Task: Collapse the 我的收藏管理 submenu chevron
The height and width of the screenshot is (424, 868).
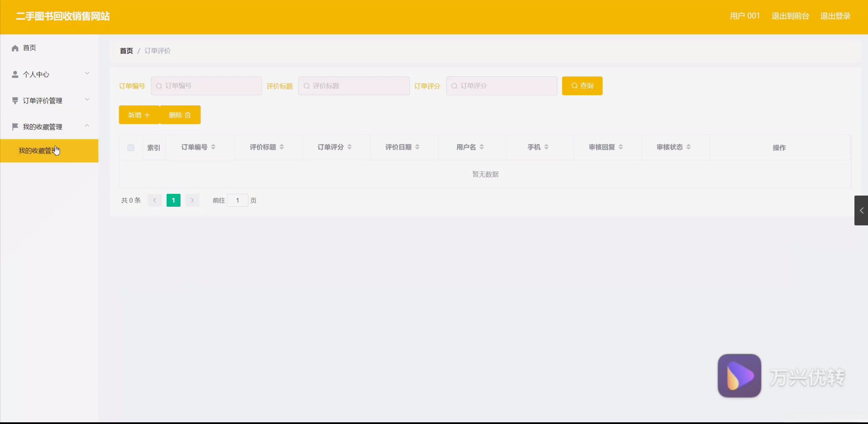Action: coord(87,126)
